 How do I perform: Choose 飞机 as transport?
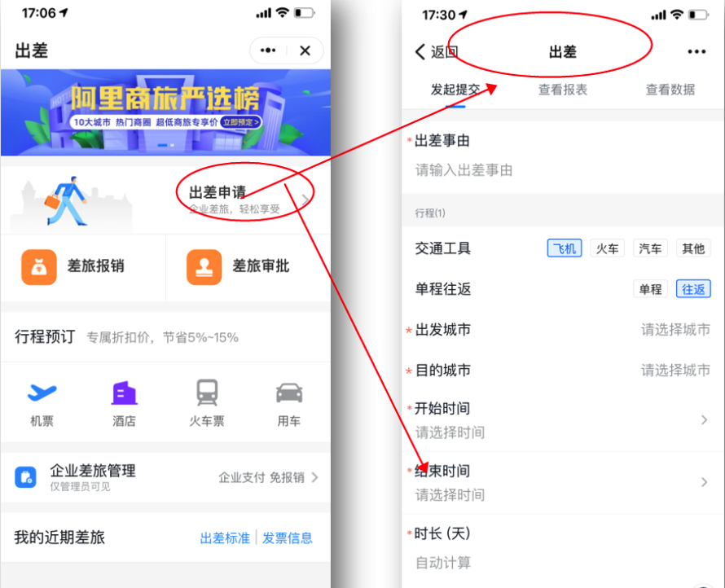tap(564, 248)
